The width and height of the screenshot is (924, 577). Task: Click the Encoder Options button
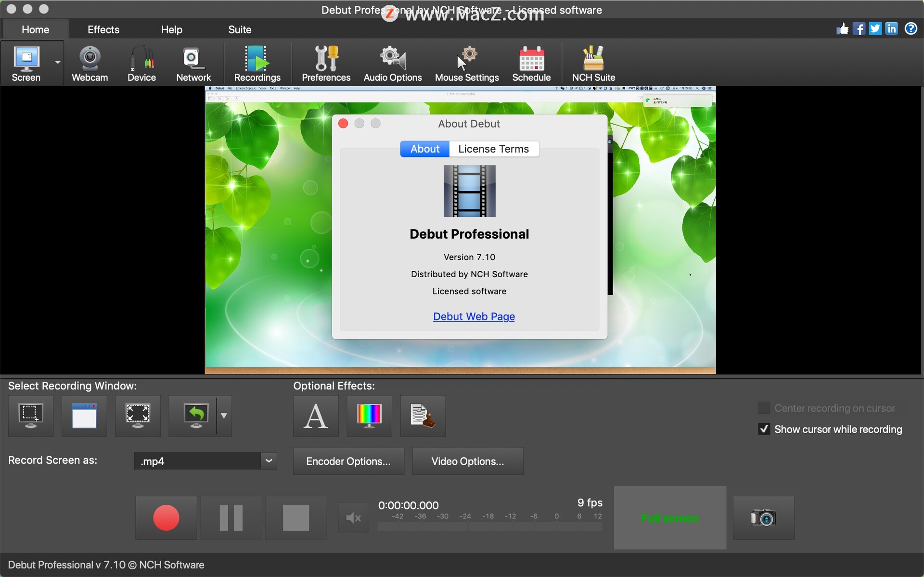(x=348, y=461)
